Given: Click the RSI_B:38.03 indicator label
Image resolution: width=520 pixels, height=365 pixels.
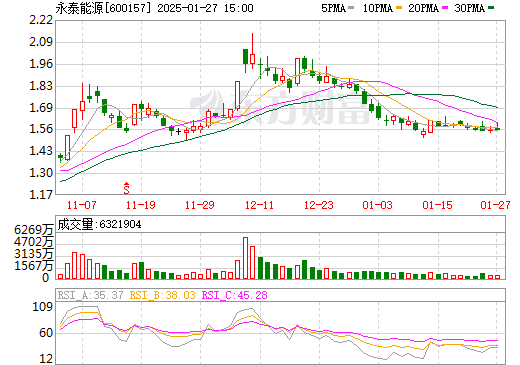Looking at the screenshot, I should tap(162, 295).
